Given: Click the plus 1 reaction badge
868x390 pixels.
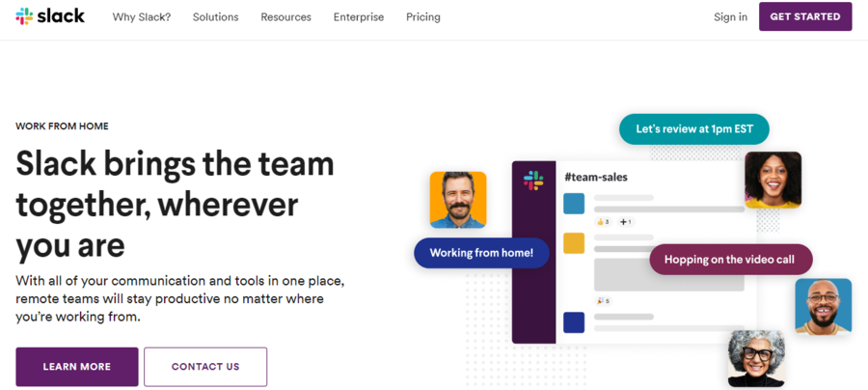Looking at the screenshot, I should tap(626, 222).
